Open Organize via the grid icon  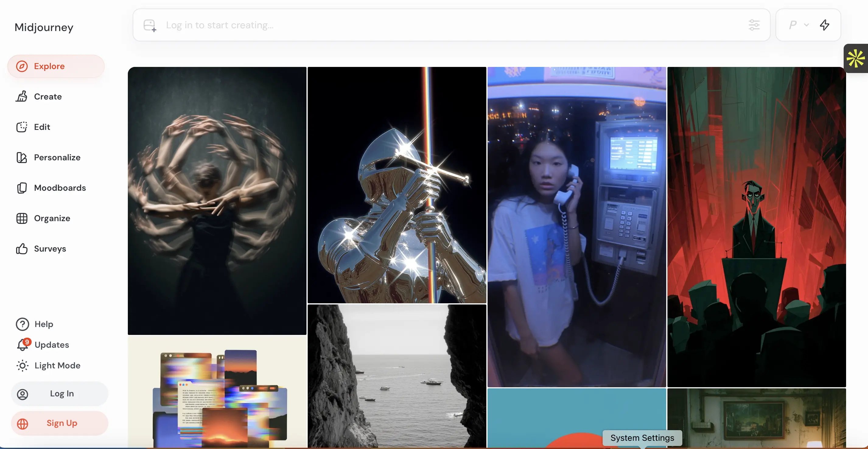click(22, 218)
